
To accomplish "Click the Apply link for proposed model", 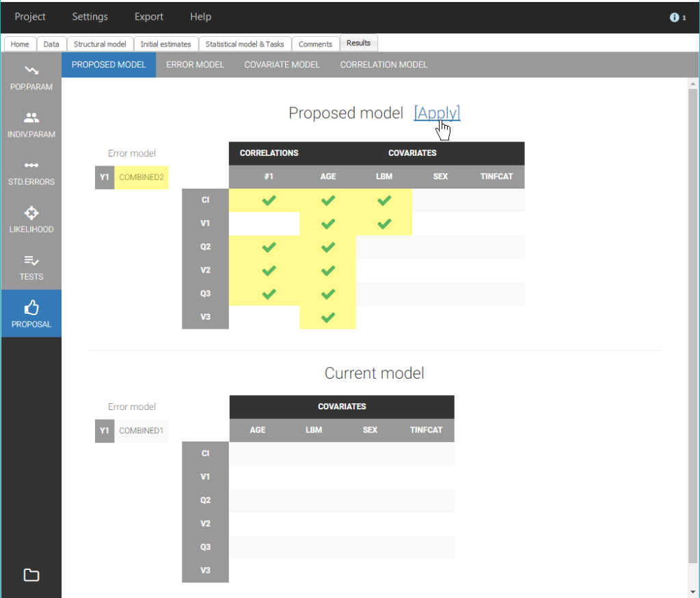I will (x=437, y=113).
